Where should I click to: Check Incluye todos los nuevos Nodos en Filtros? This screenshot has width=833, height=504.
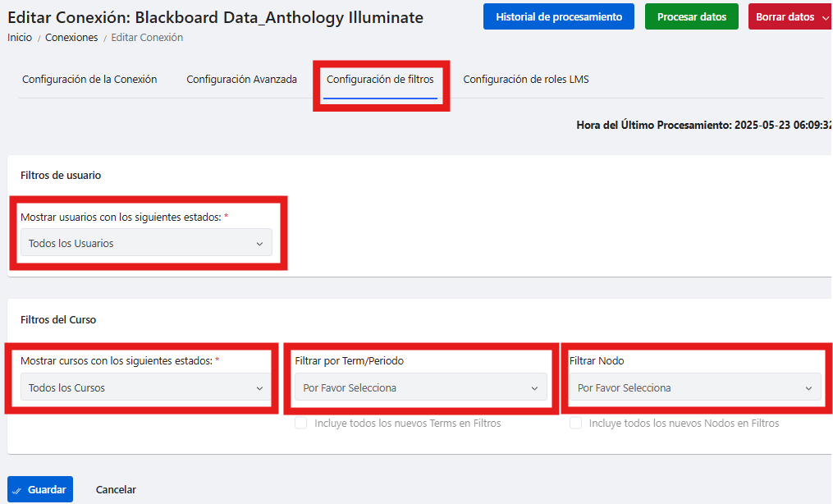click(x=575, y=423)
